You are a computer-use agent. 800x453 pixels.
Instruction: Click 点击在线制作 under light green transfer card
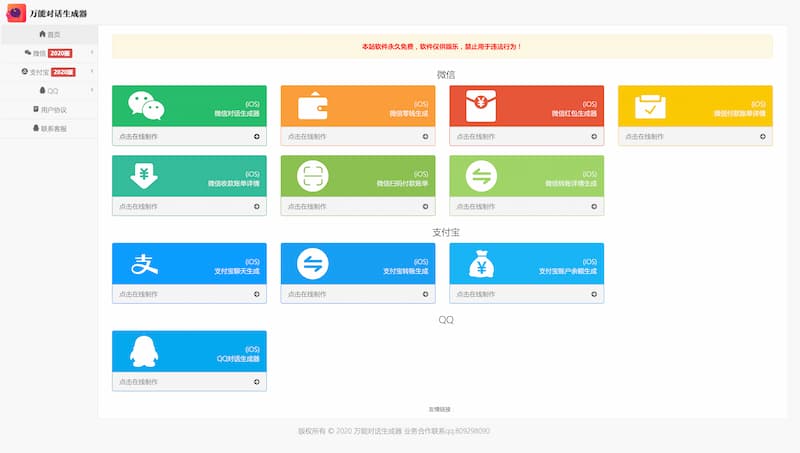click(476, 207)
